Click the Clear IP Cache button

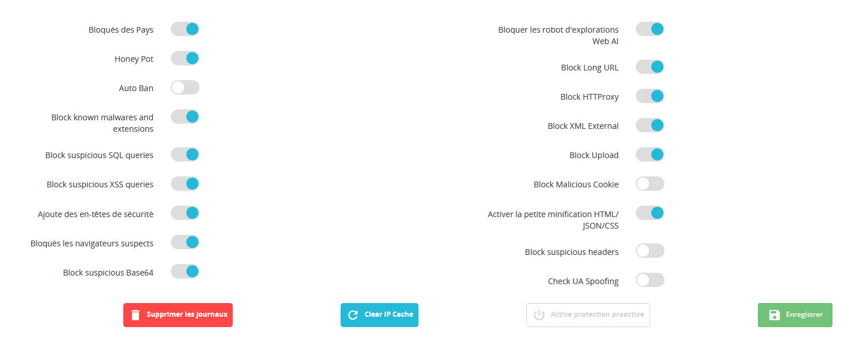click(380, 315)
